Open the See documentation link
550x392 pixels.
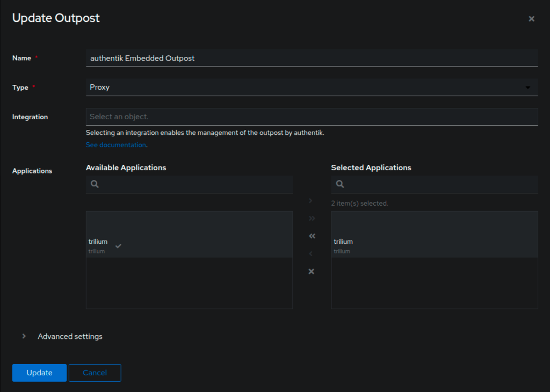(x=116, y=145)
